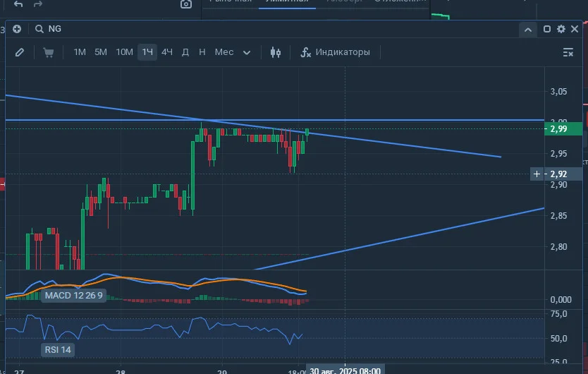Select the Н weekly timeframe

pyautogui.click(x=202, y=52)
